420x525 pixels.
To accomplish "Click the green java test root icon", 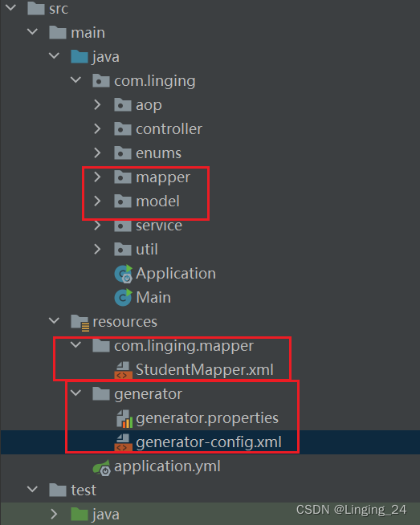I will click(80, 515).
